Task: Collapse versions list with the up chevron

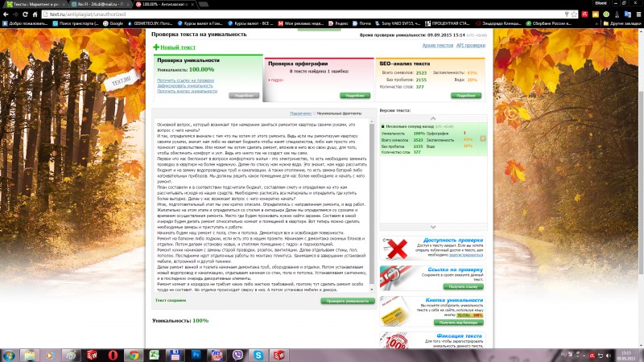Action: point(433,118)
